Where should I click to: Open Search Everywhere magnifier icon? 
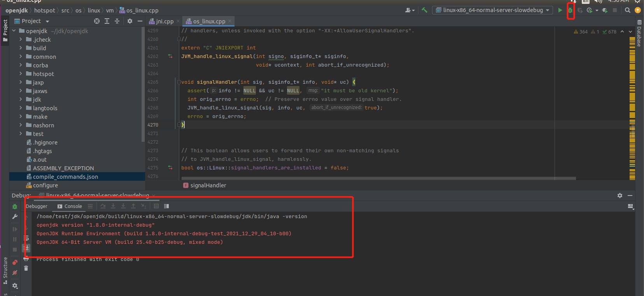[628, 10]
